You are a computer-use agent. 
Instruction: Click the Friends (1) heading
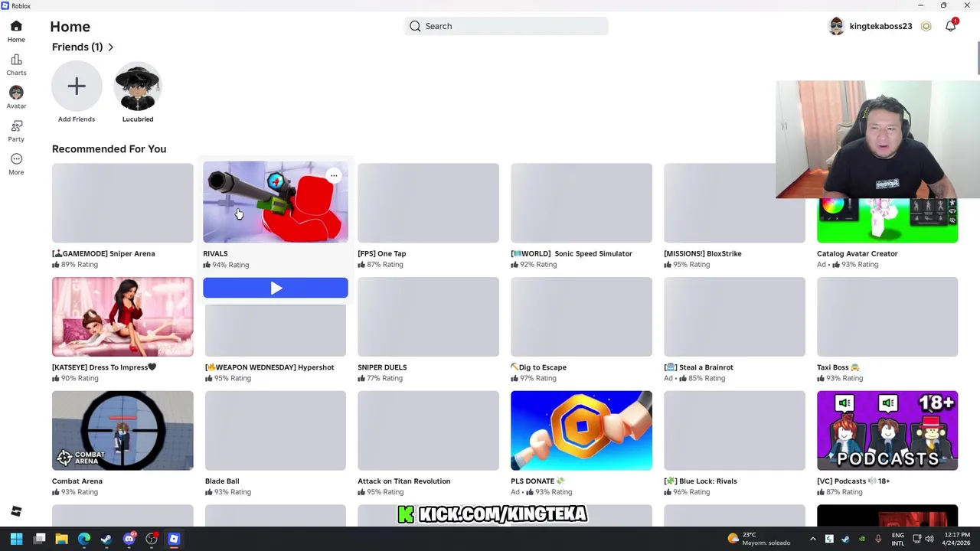point(77,47)
